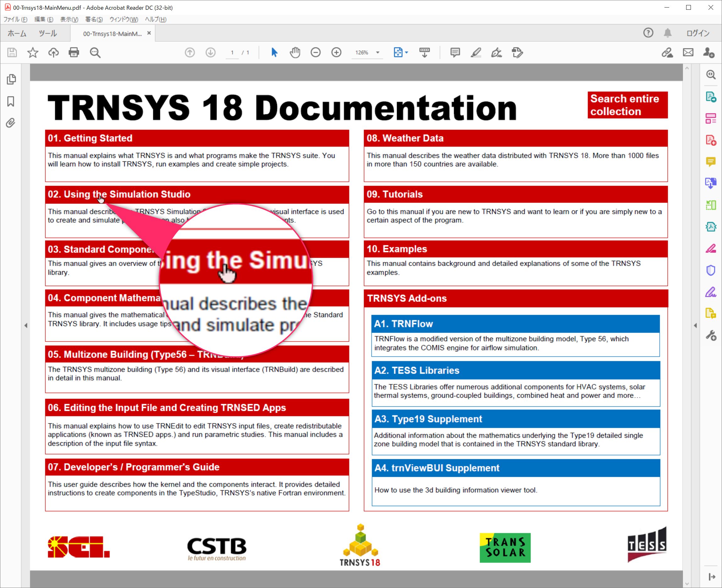Open the notifications bell
Viewport: 722px width, 588px height.
668,33
